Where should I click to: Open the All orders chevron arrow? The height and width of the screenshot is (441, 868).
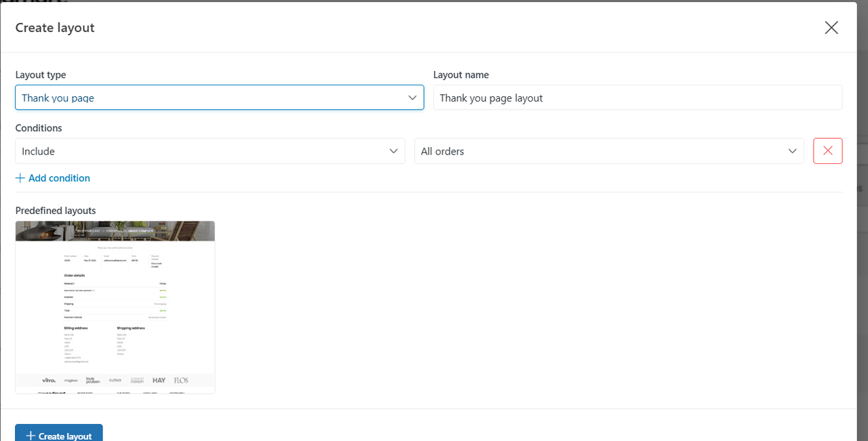792,151
